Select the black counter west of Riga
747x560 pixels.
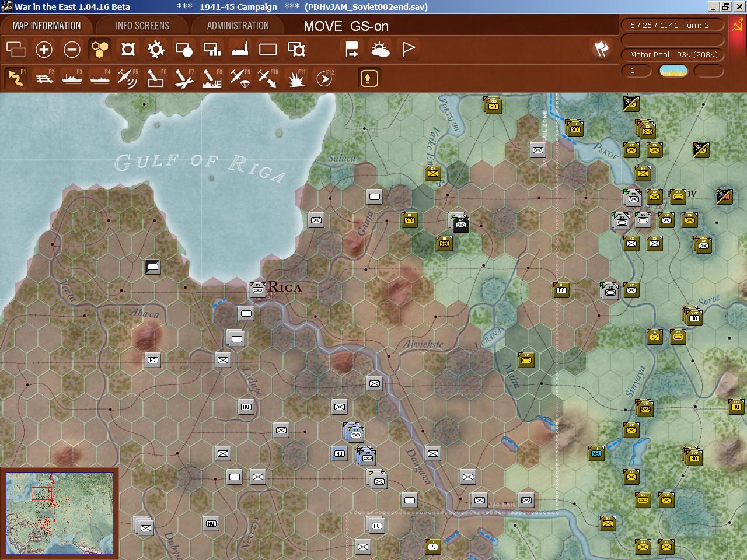click(x=152, y=267)
